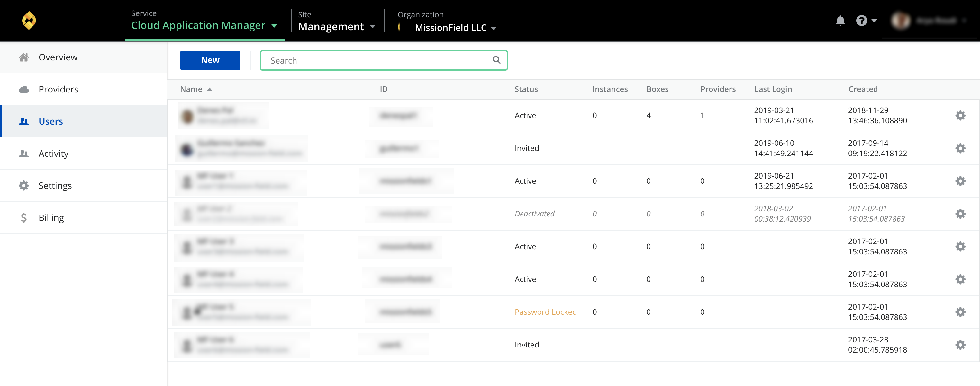Click created date 2017-09-14 09:19:22.418122
The image size is (980, 386).
(877, 148)
